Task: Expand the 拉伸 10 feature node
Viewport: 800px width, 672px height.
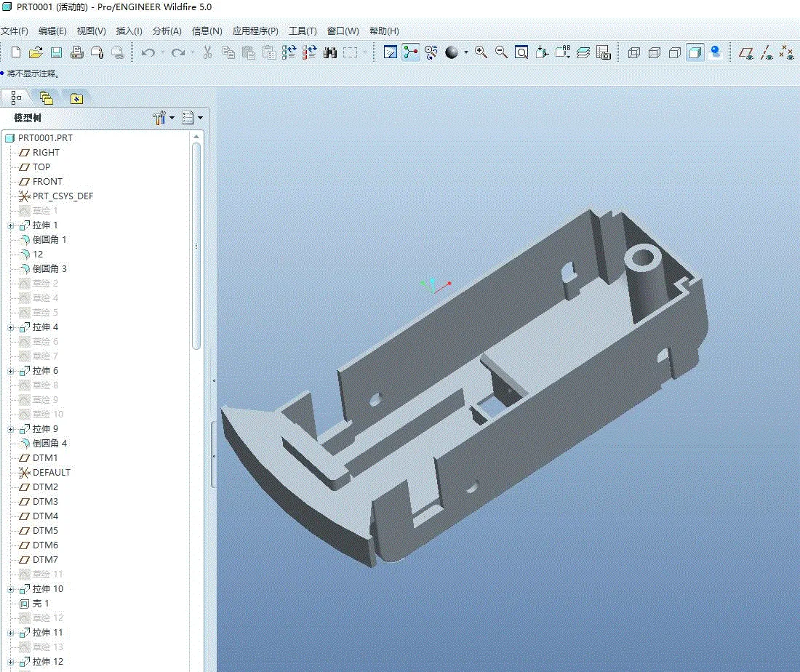Action: coord(11,589)
